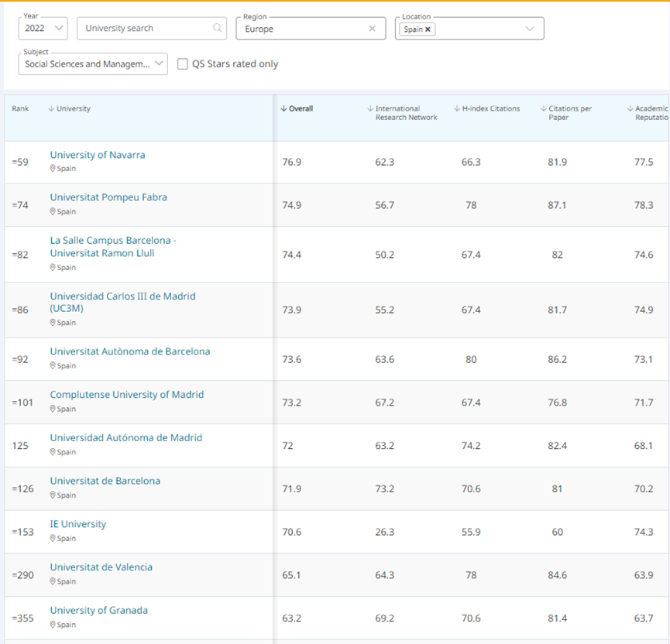
Task: Click the magnifier icon in University search
Action: (218, 29)
